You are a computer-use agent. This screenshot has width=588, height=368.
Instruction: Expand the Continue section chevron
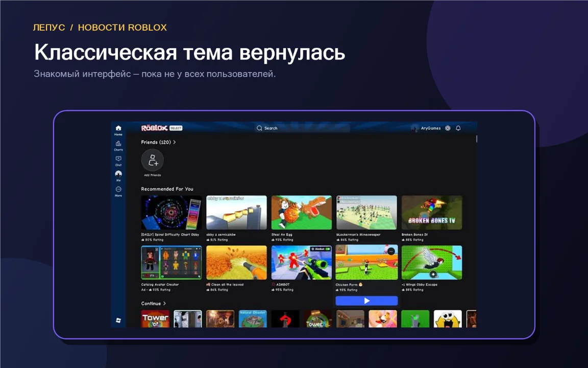tap(164, 304)
